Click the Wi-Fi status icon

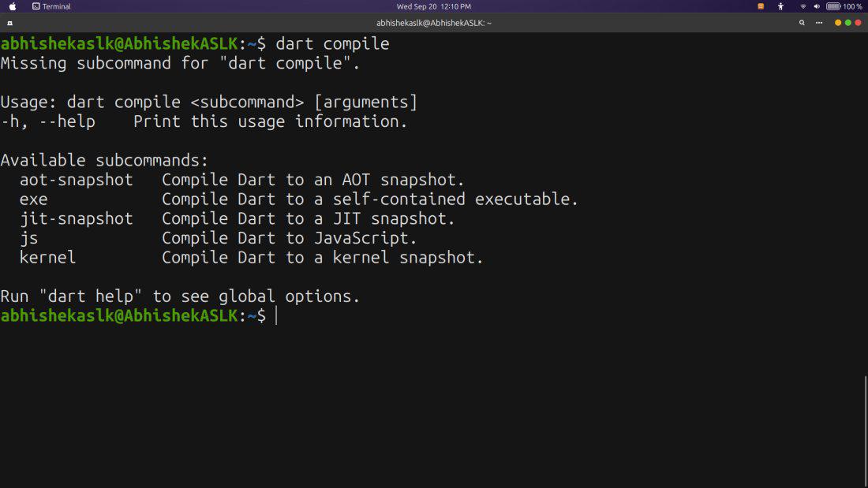[x=803, y=6]
